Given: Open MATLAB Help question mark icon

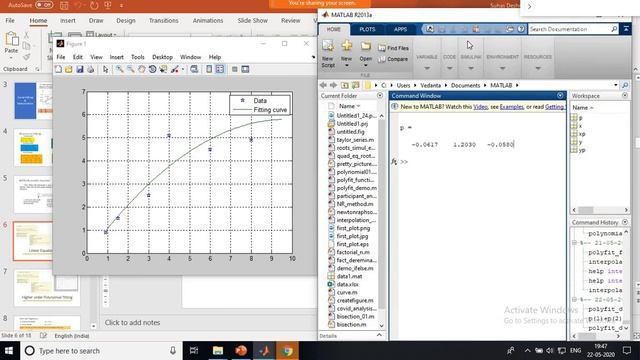Looking at the screenshot, I should point(521,29).
